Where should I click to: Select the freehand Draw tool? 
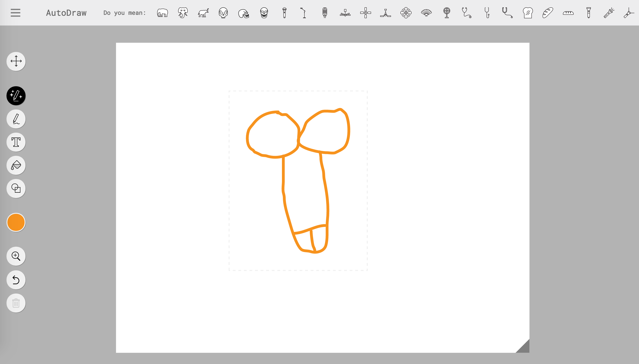click(16, 119)
